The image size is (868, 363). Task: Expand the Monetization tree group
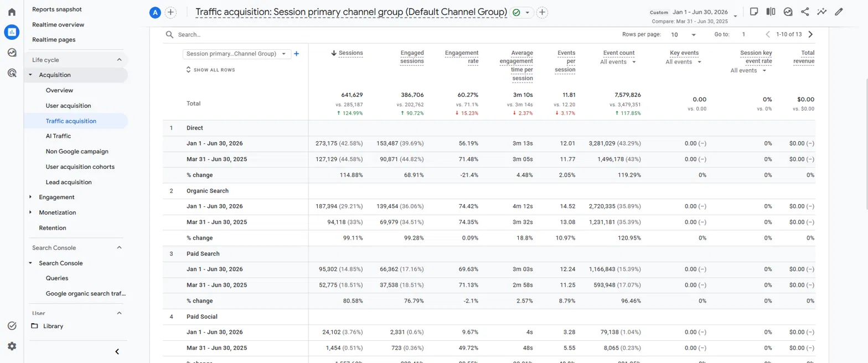click(30, 212)
